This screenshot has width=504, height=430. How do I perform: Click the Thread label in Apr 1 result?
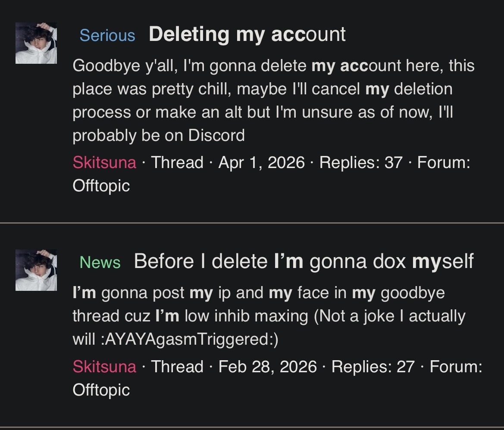[x=177, y=162]
